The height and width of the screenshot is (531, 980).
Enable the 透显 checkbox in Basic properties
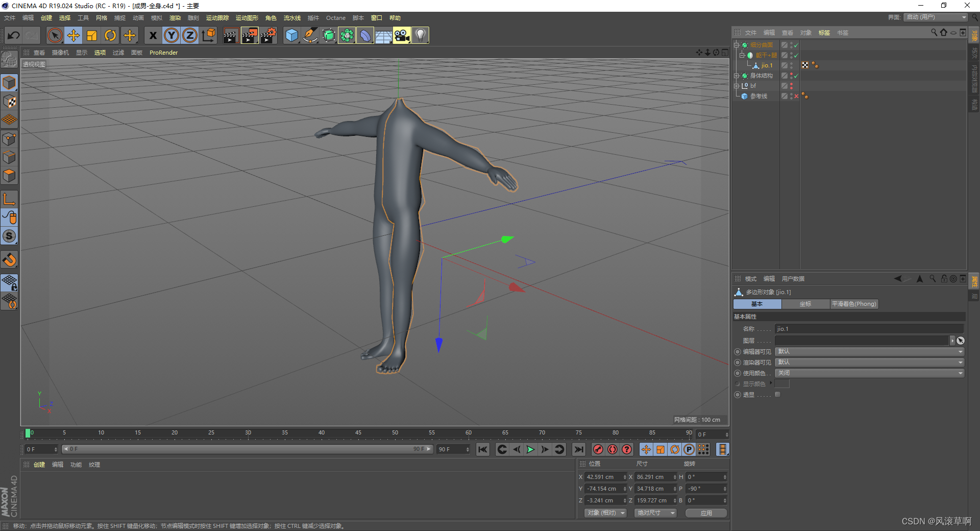click(x=778, y=394)
